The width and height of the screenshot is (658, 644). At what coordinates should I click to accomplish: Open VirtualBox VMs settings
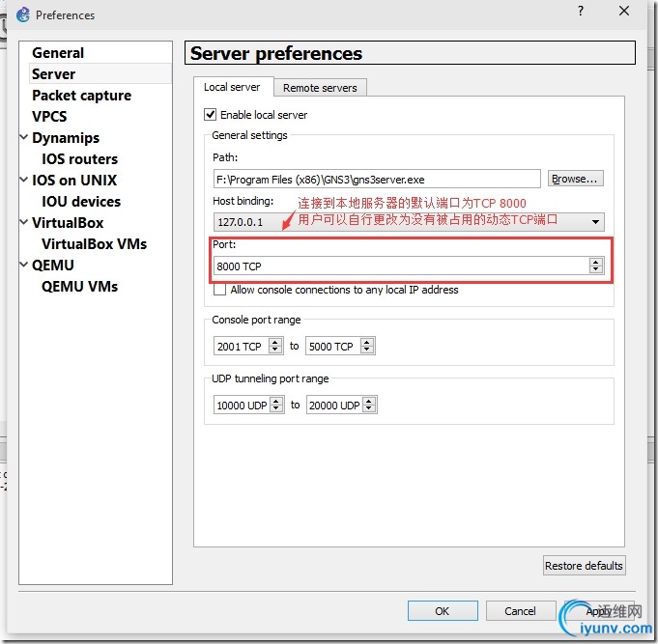click(x=94, y=244)
